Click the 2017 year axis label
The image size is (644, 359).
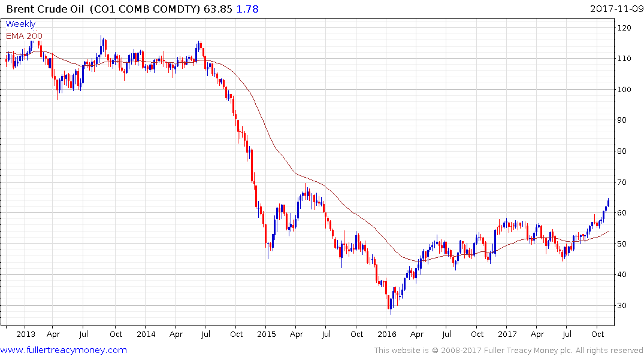point(507,334)
